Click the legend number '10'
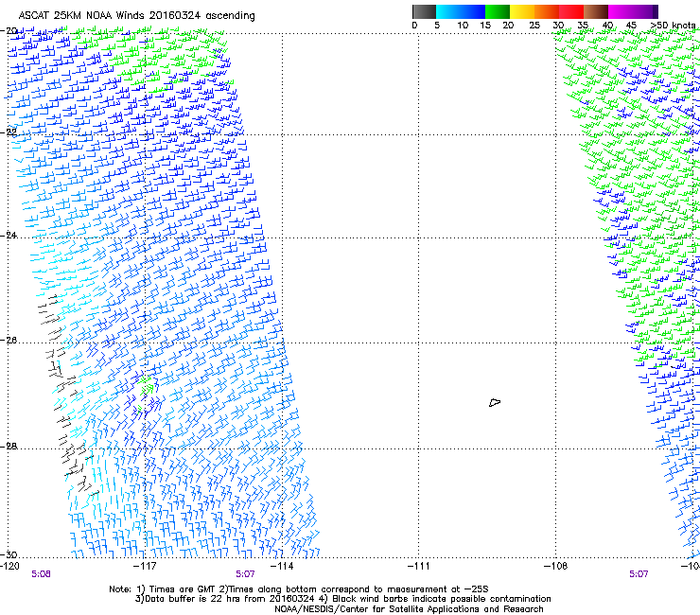Viewport: 700px width, 615px height. point(463,26)
